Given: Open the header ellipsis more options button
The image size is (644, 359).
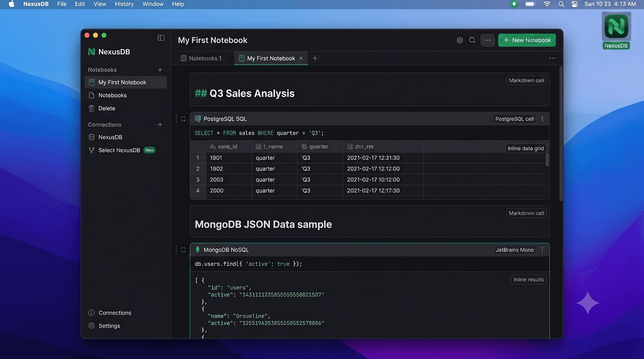Looking at the screenshot, I should [487, 40].
